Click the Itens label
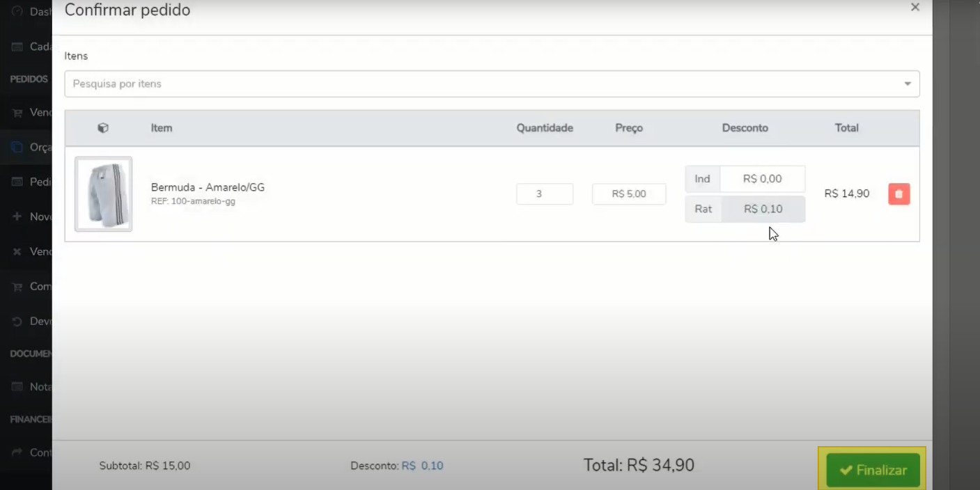 76,56
